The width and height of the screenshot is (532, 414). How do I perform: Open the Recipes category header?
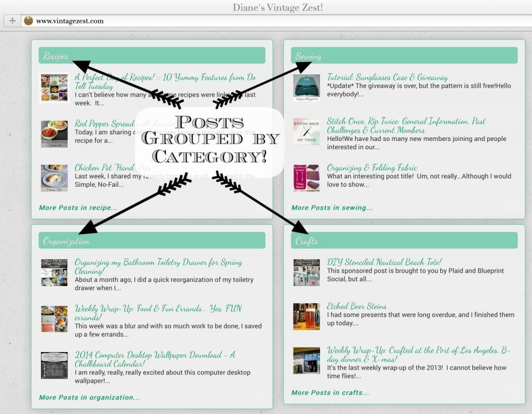point(56,56)
